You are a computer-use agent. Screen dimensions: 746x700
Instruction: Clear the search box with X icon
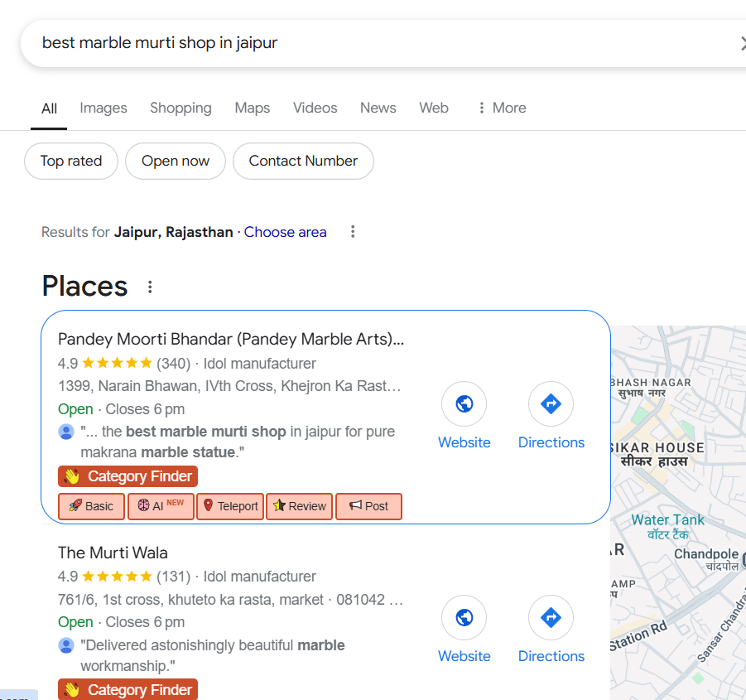pos(741,44)
